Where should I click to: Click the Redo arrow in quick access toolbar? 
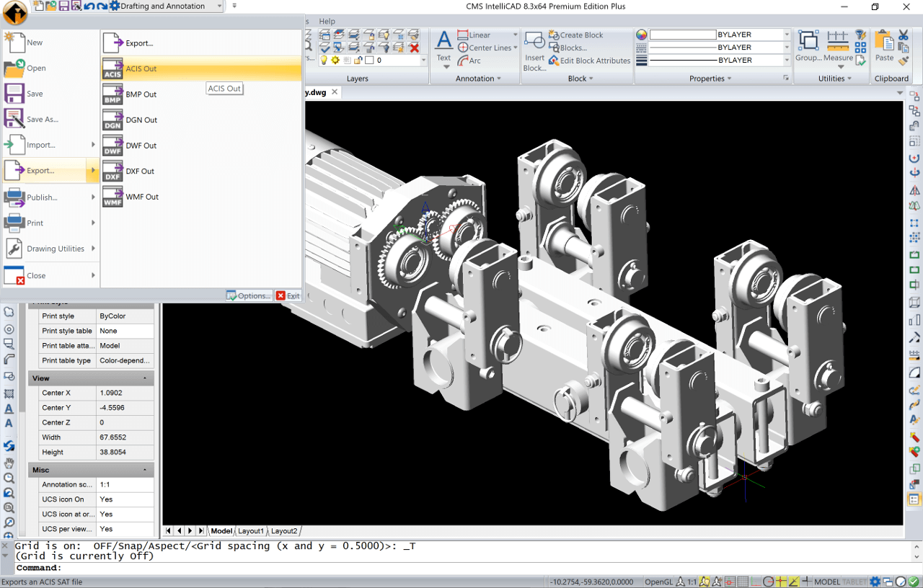tap(102, 6)
